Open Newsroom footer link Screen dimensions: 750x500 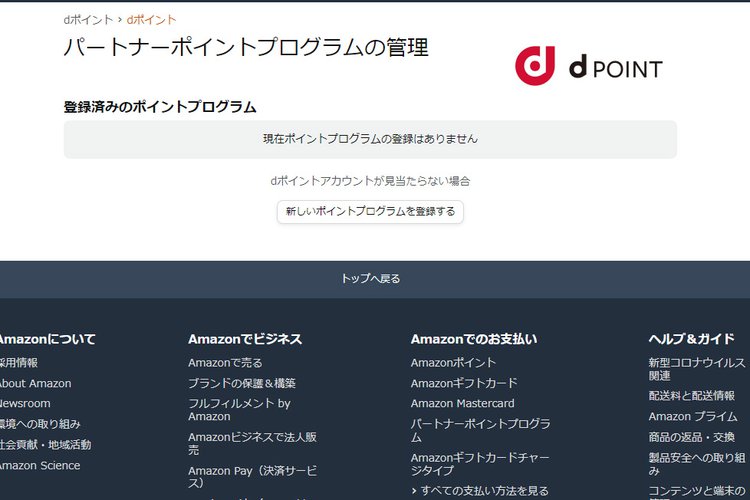[x=25, y=403]
